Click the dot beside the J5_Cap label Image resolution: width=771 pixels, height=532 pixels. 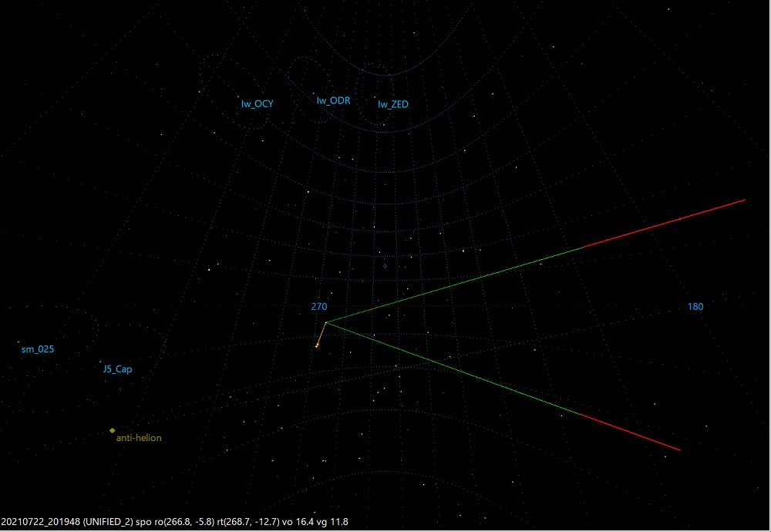pos(99,362)
